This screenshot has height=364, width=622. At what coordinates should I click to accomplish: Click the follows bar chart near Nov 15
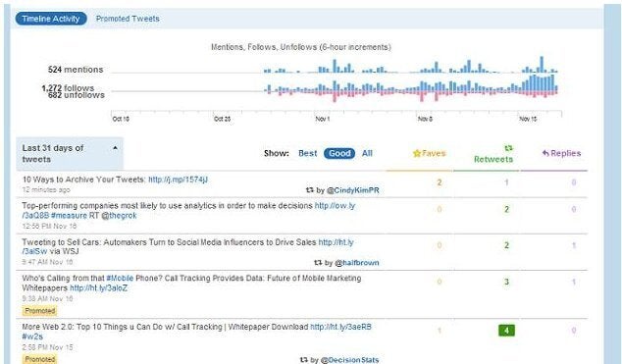(x=540, y=85)
